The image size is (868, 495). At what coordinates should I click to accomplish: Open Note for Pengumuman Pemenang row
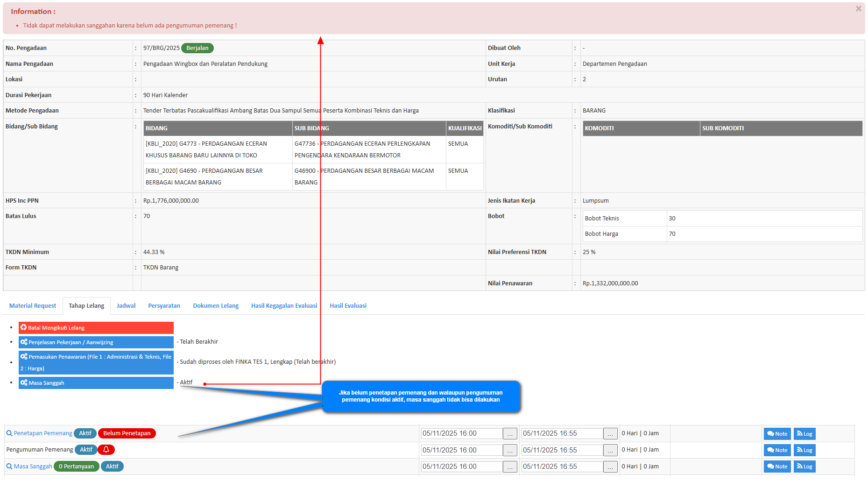777,450
